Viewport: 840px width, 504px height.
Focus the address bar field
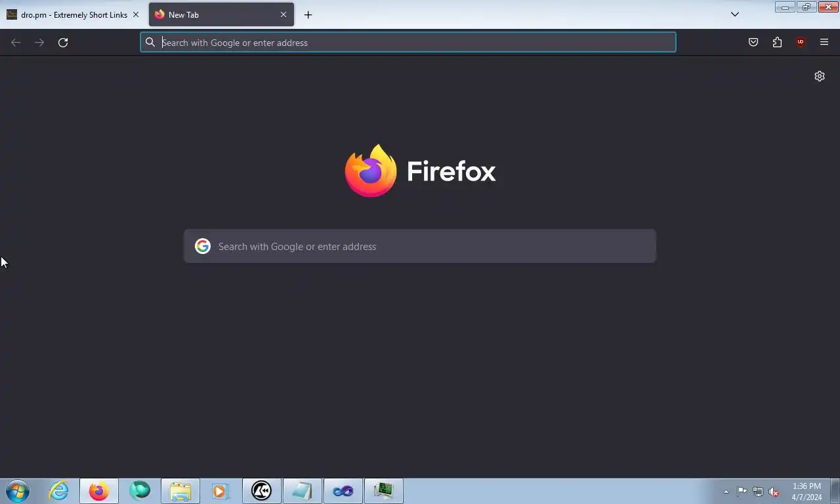(408, 43)
